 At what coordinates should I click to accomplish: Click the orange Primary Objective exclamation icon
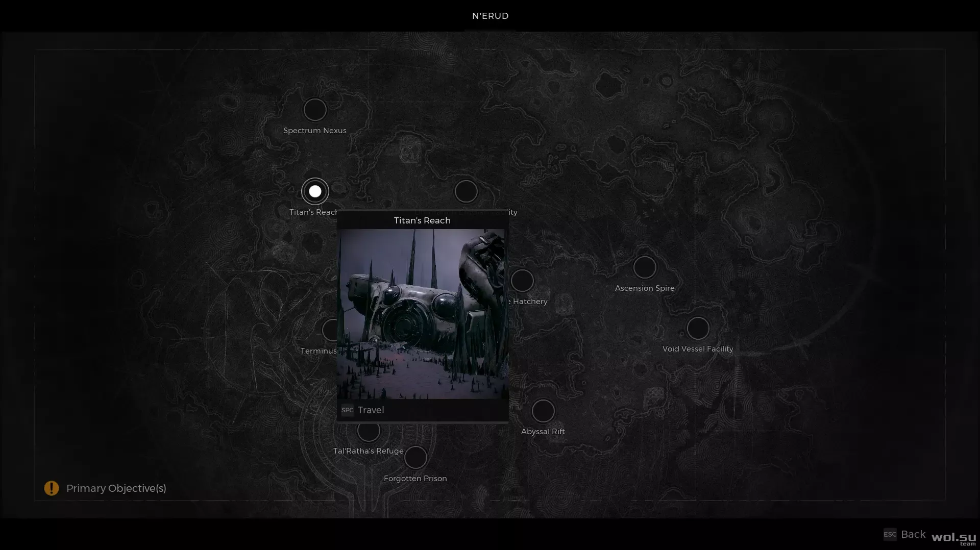52,488
